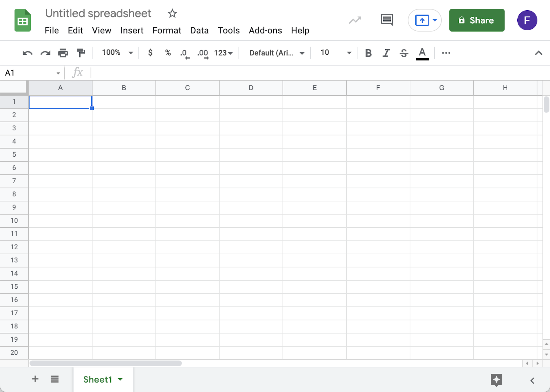
Task: Click the Redo icon
Action: [45, 53]
